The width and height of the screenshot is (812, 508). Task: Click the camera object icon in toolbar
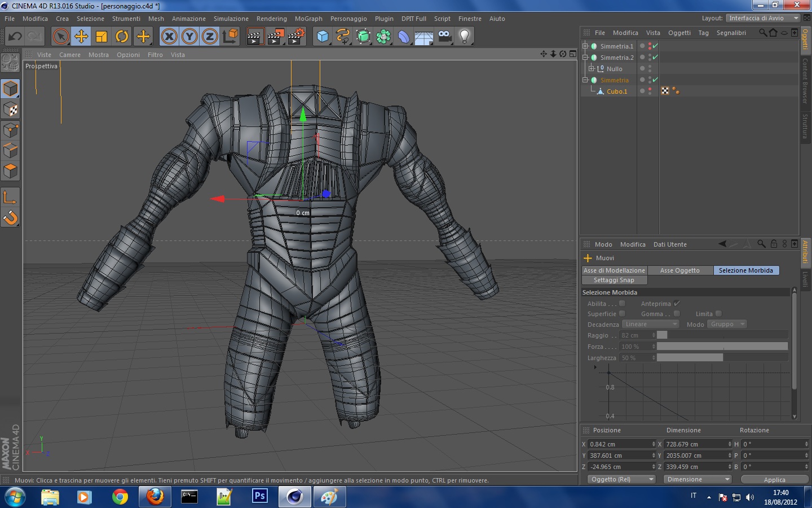click(444, 37)
